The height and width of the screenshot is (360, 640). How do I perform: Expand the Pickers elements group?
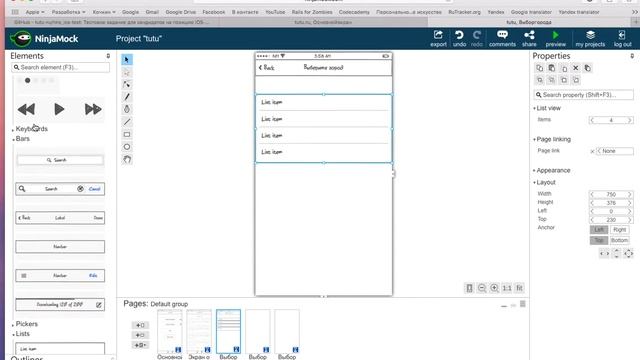tap(25, 324)
